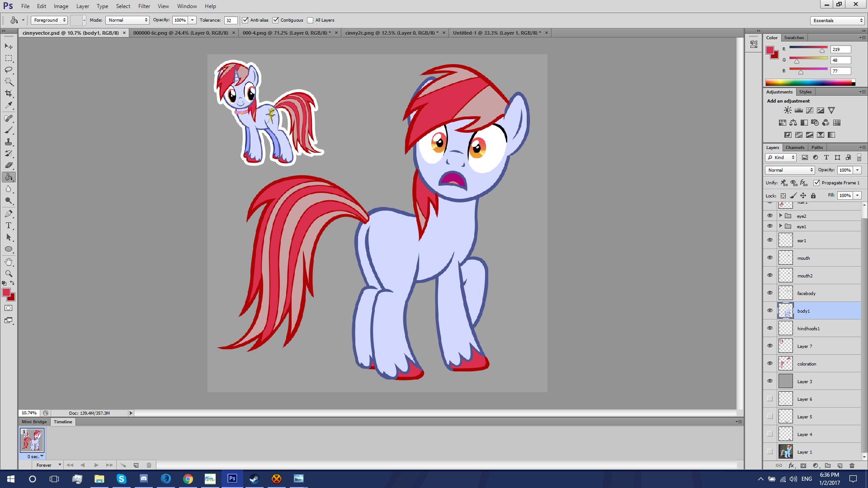Screen dimensions: 868x488
Task: Open Chrome from the Windows taskbar
Action: coord(188,479)
